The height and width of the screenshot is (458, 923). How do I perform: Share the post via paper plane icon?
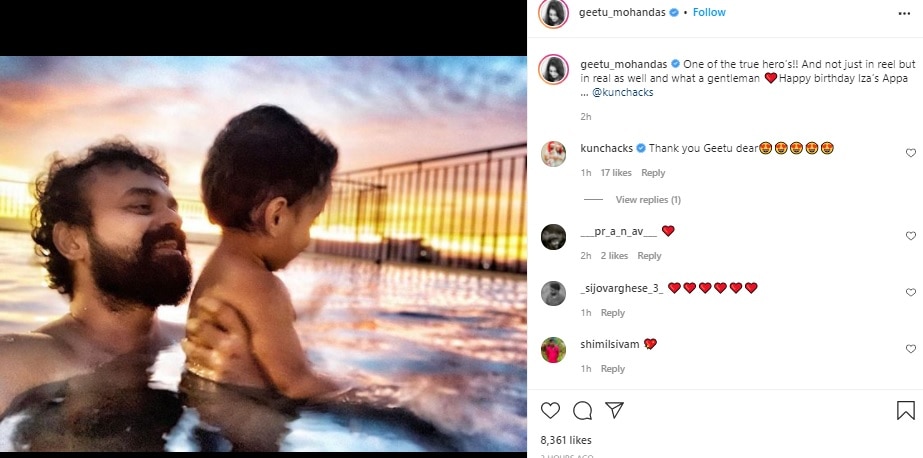pos(615,410)
